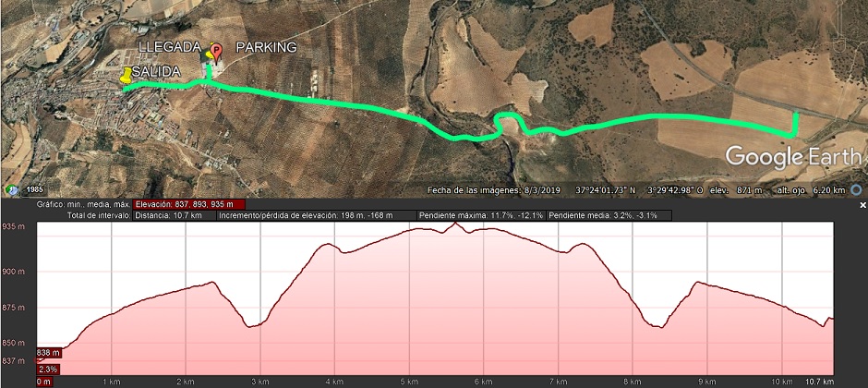Click the Incremento/pérdida de elevación readout

coord(318,215)
